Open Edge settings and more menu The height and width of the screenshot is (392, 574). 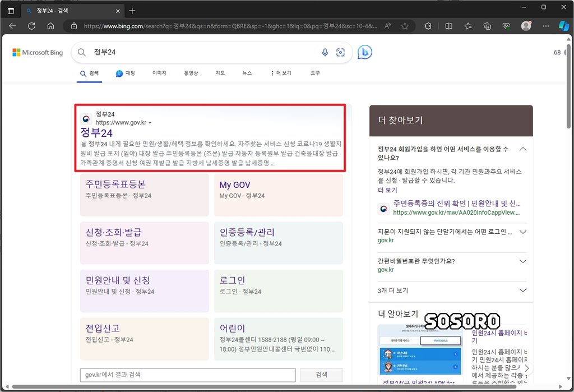coord(546,26)
